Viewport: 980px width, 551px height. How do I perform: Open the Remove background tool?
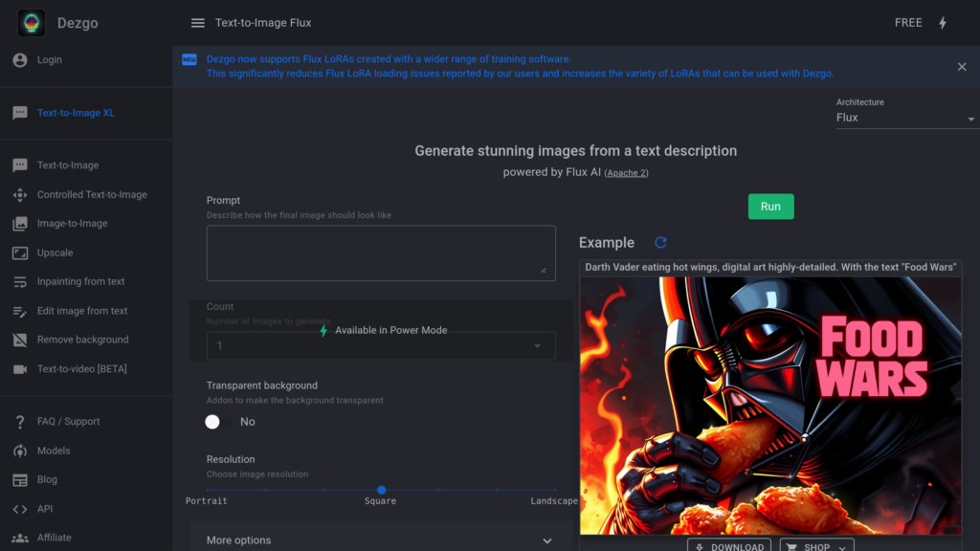(x=82, y=340)
